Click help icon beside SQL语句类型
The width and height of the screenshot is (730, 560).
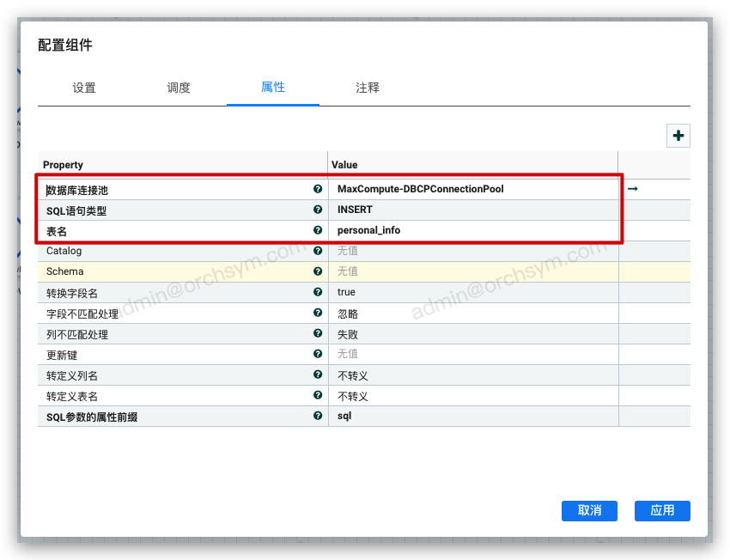[318, 210]
